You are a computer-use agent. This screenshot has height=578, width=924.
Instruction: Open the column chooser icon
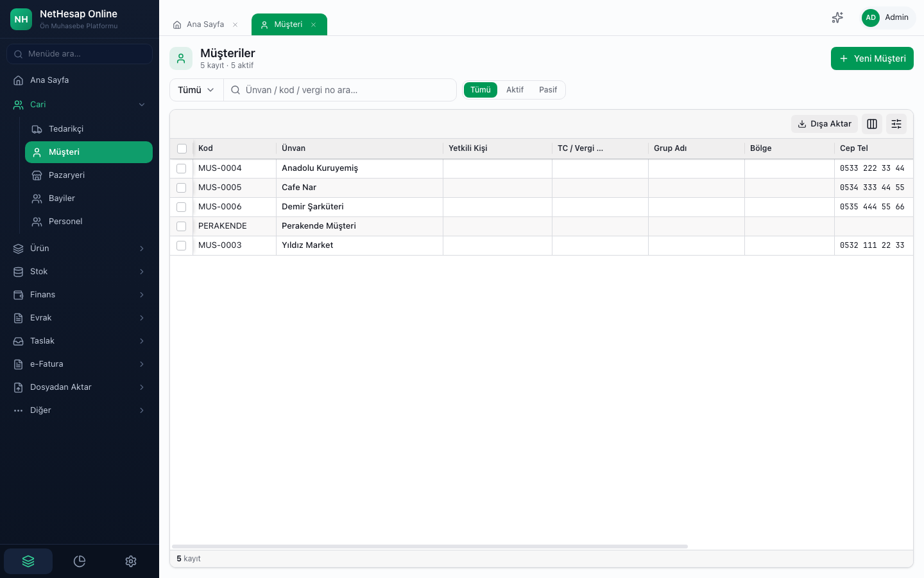click(872, 124)
